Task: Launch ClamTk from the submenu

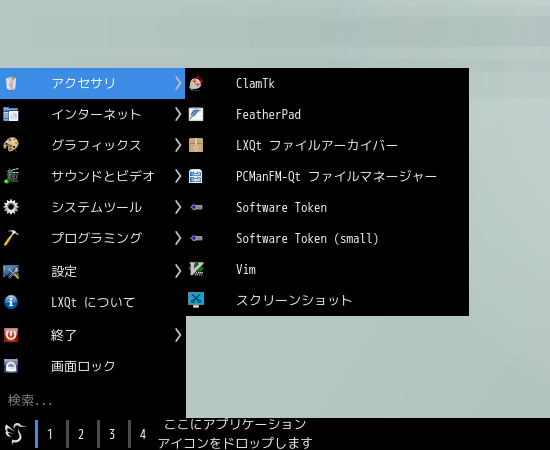Action: [x=327, y=83]
